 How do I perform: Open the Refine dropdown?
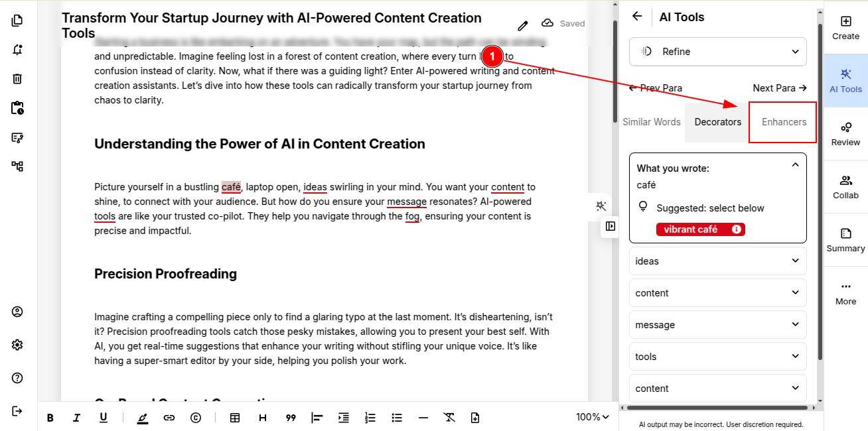click(x=717, y=52)
